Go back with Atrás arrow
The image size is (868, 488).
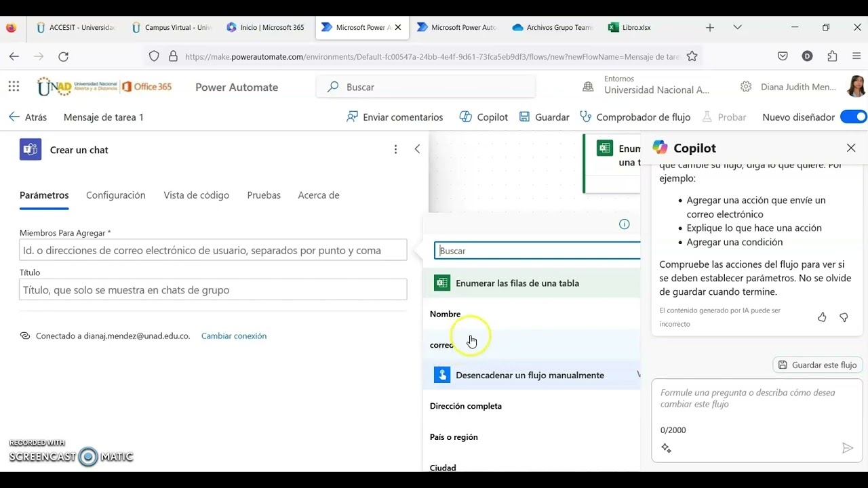(x=28, y=117)
